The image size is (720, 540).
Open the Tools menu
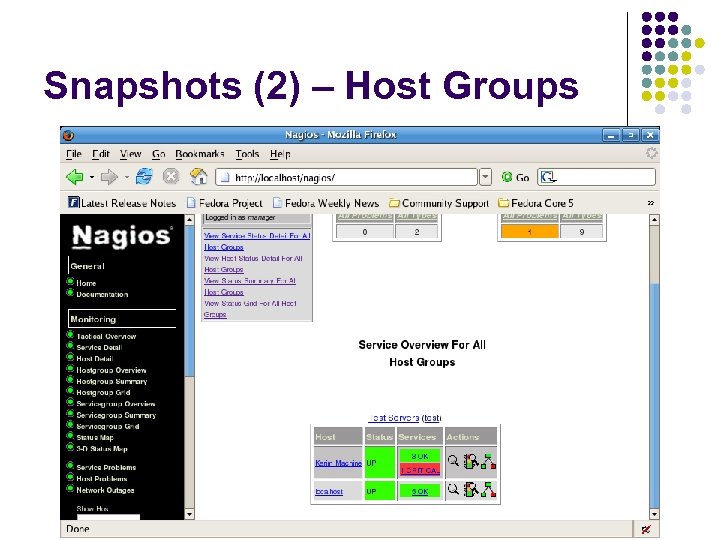pos(248,154)
